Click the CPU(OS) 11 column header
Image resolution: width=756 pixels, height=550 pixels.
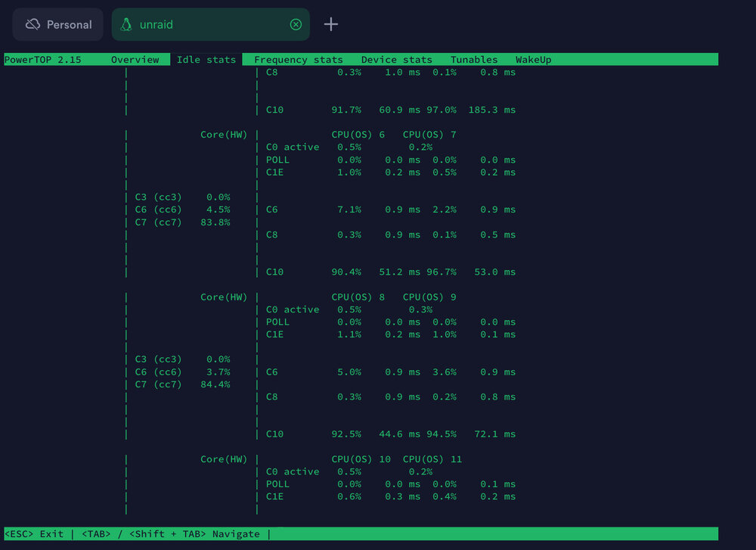click(432, 459)
